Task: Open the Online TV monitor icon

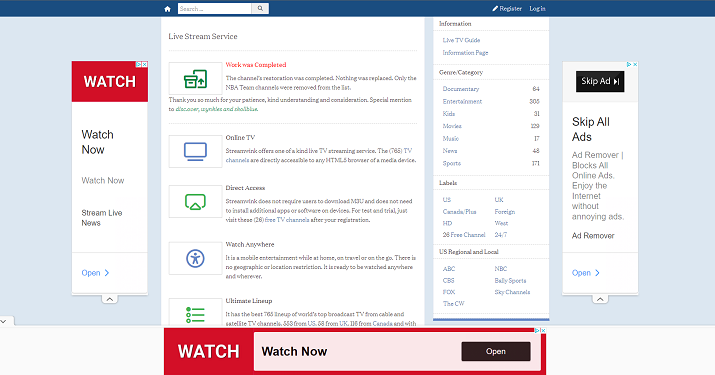Action: pyautogui.click(x=195, y=151)
